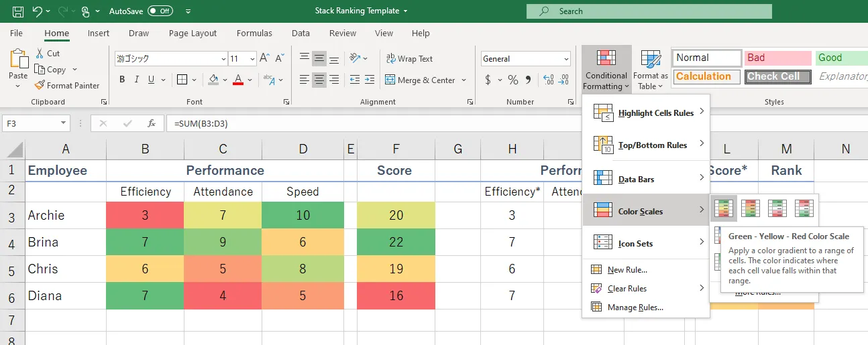This screenshot has width=868, height=345.
Task: Click the Center align icon
Action: [319, 80]
